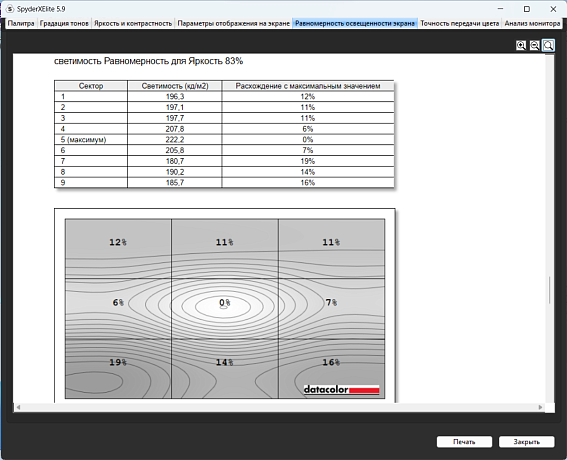Screen dimensions: 567x460
Task: Click the datacolor logo on the chart
Action: click(341, 390)
